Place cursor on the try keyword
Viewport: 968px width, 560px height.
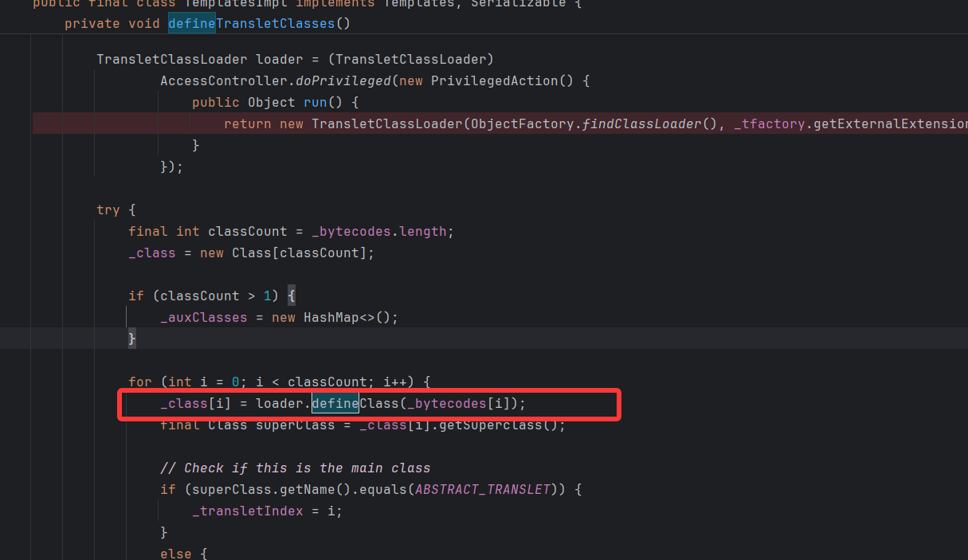[108, 210]
